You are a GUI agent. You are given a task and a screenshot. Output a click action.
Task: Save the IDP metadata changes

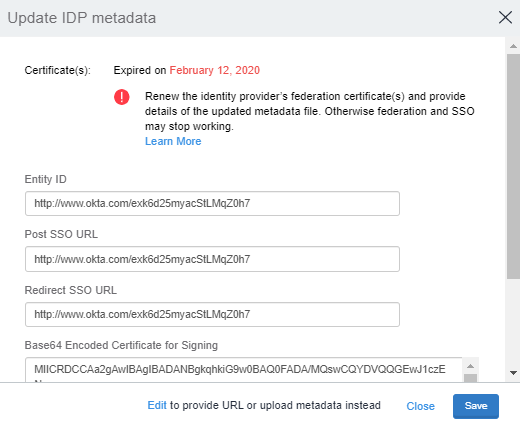[476, 406]
